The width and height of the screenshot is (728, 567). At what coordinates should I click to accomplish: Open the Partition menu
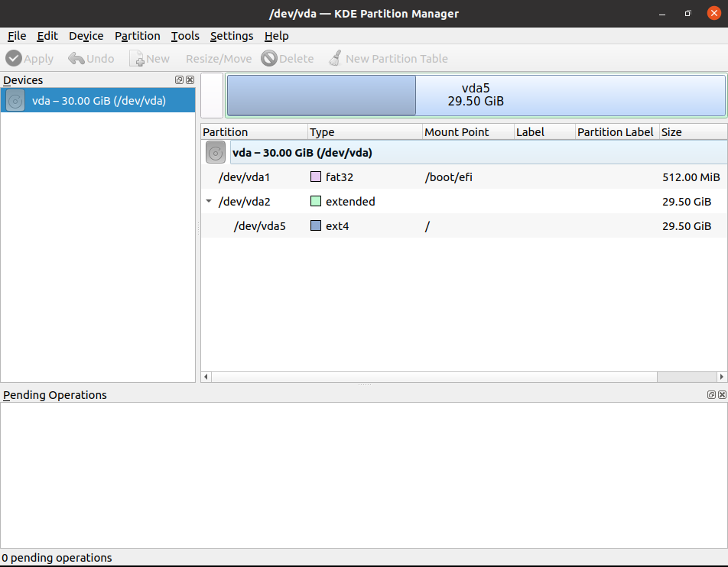137,36
